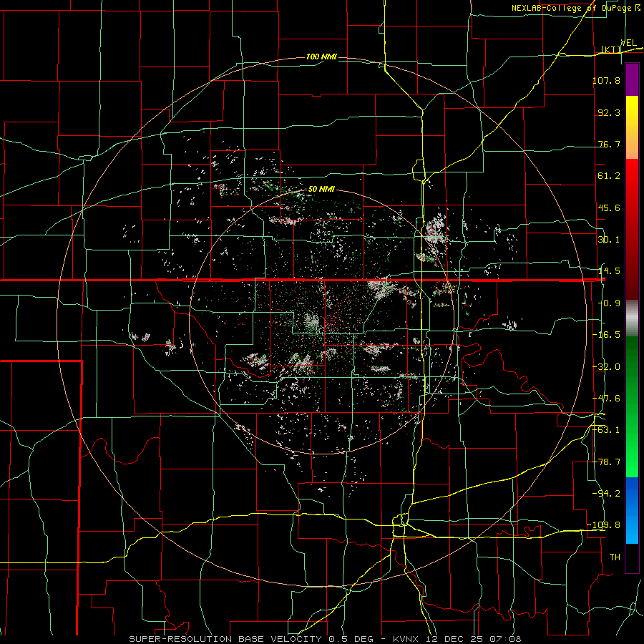Click the 107.8 velocity scale value

point(607,80)
